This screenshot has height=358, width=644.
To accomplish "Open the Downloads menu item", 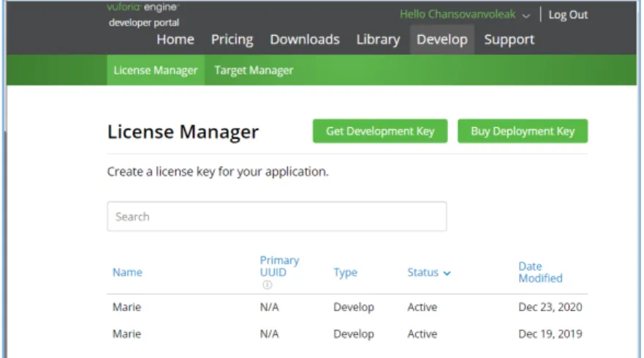I will [305, 39].
